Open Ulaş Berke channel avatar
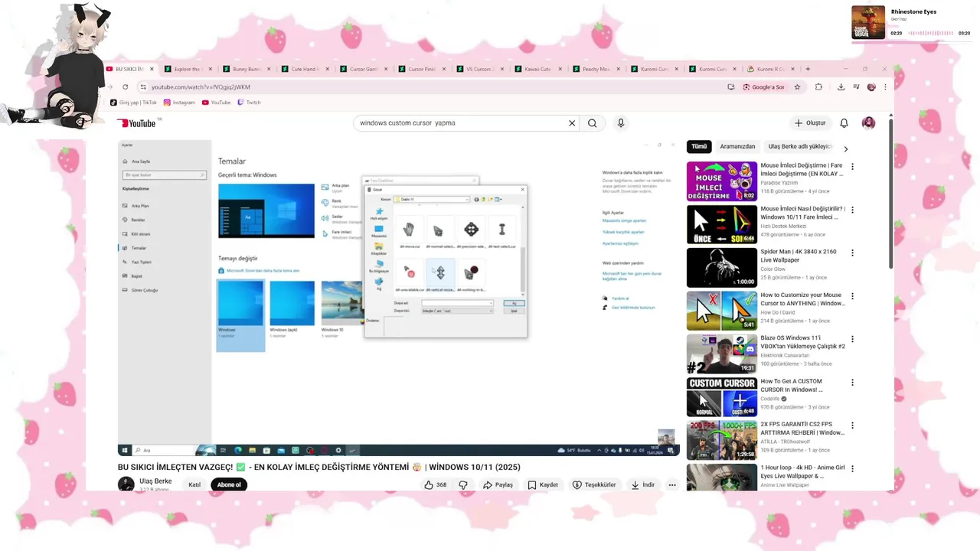 126,484
